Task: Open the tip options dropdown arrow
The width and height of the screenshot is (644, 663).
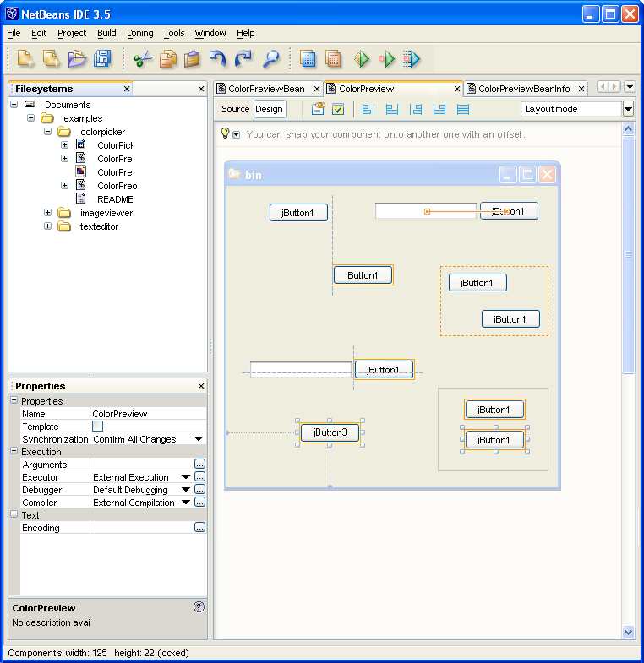Action: click(x=237, y=135)
